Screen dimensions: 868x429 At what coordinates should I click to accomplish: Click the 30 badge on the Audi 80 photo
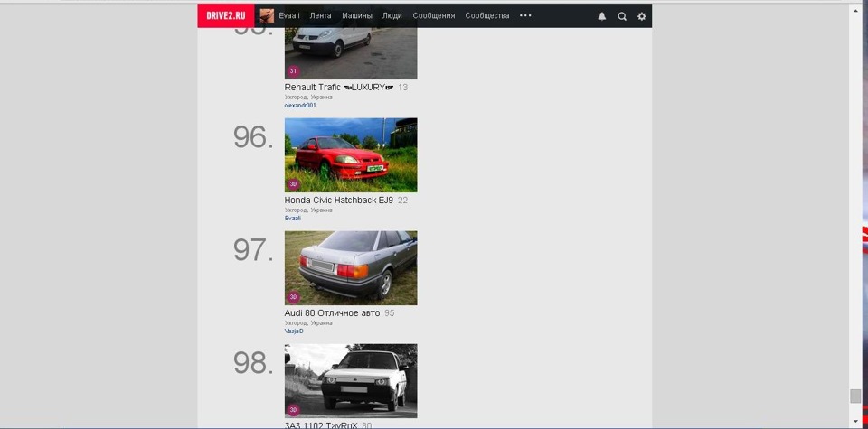click(x=293, y=297)
